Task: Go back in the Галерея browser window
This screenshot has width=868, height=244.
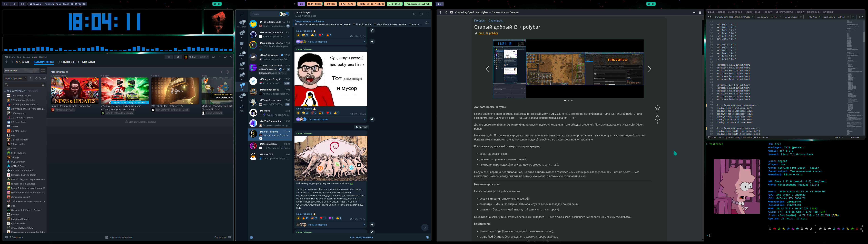Action: (446, 13)
